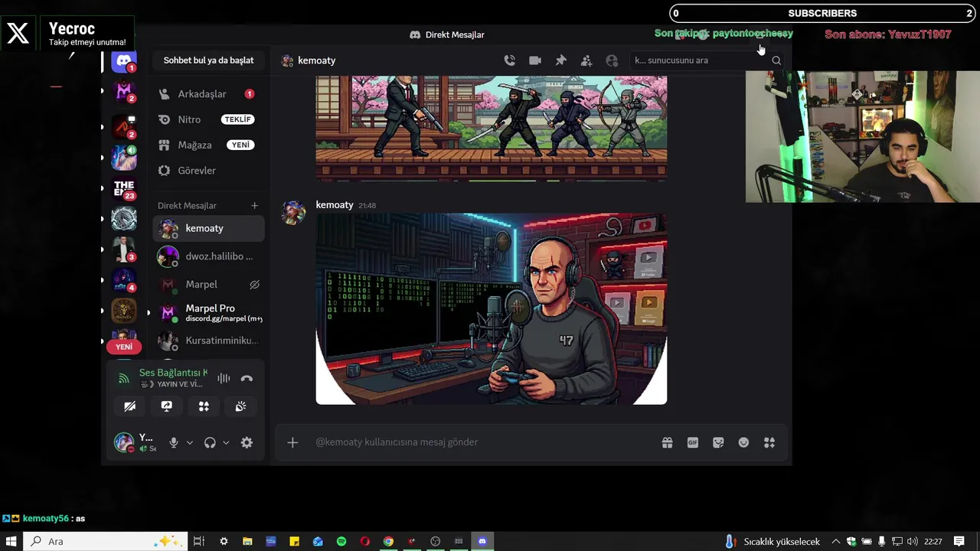Toggle noise suppression waveform icon
Image resolution: width=980 pixels, height=551 pixels.
(224, 378)
